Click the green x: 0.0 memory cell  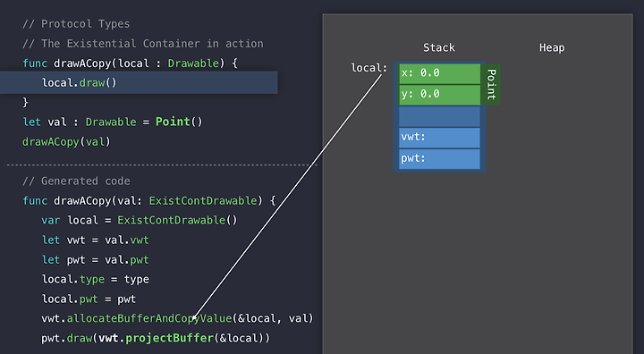(x=439, y=73)
